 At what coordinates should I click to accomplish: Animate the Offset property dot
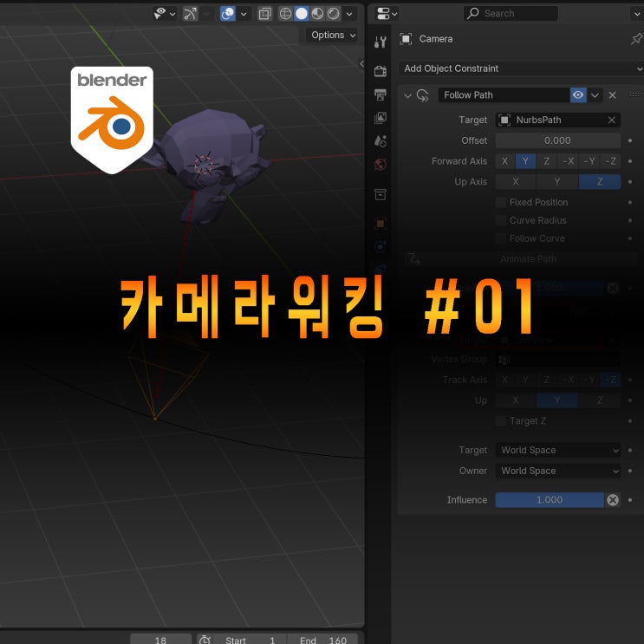pos(630,140)
